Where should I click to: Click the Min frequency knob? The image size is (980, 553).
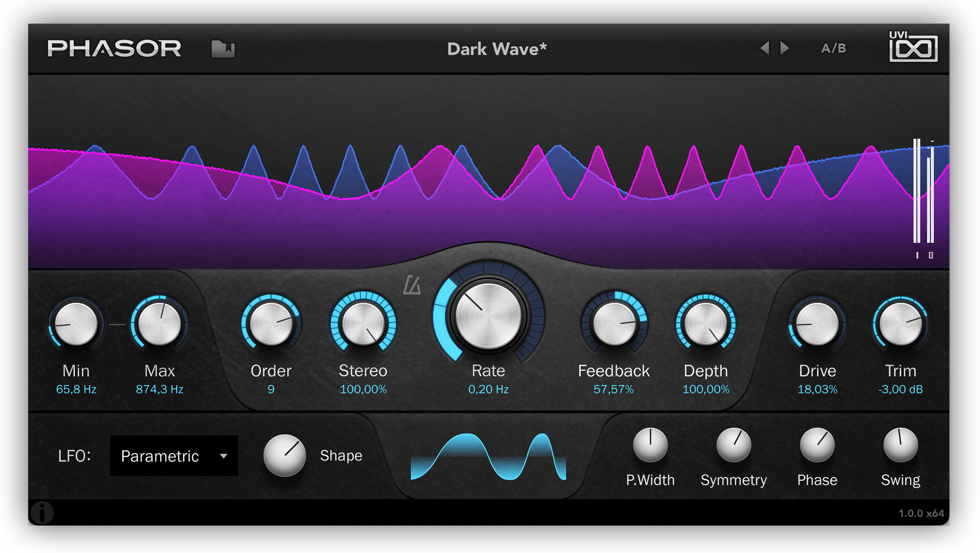pyautogui.click(x=76, y=324)
